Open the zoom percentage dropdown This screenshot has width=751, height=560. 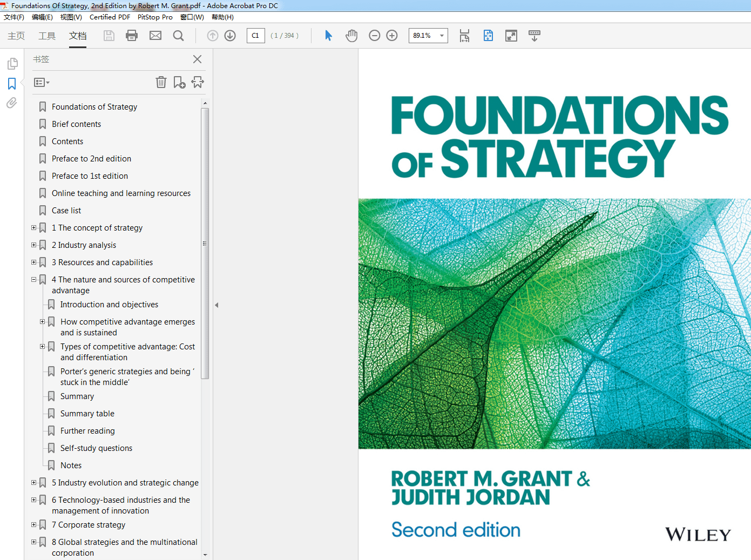coord(442,36)
